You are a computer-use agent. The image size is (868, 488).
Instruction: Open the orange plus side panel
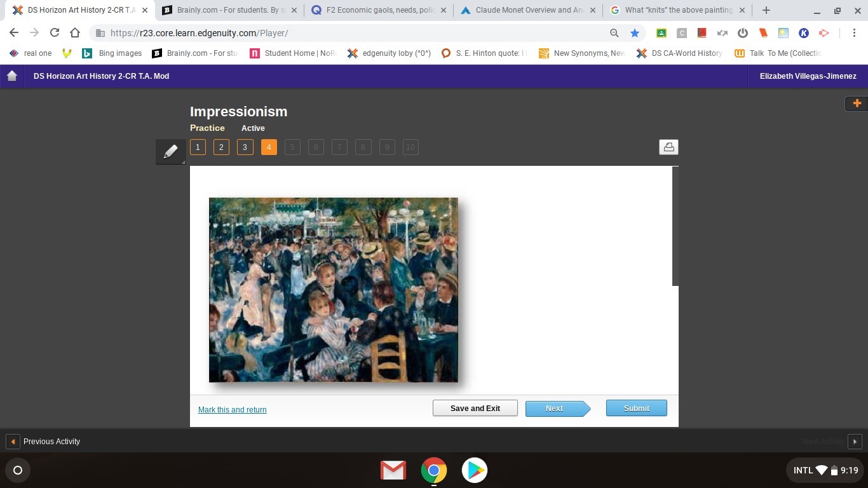pos(857,103)
